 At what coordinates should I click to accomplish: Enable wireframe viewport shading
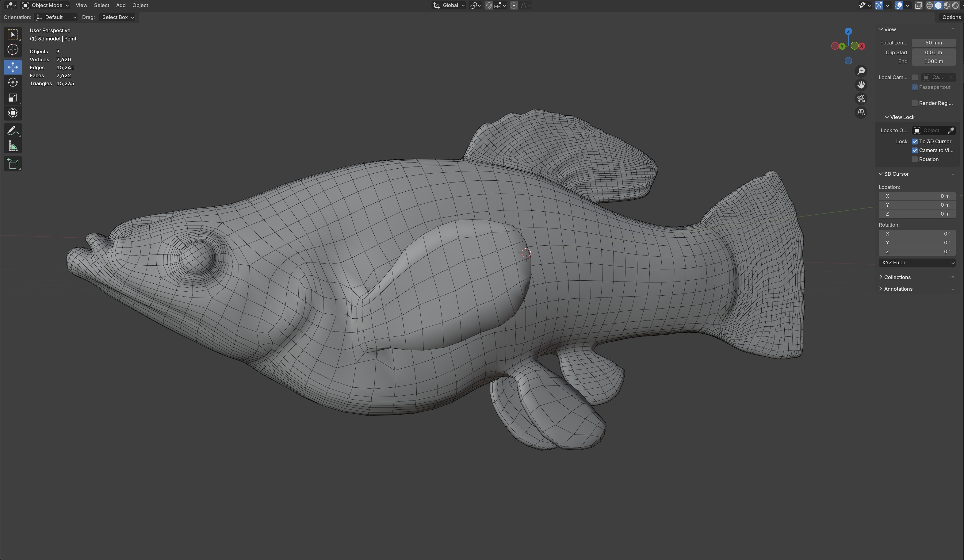[929, 5]
